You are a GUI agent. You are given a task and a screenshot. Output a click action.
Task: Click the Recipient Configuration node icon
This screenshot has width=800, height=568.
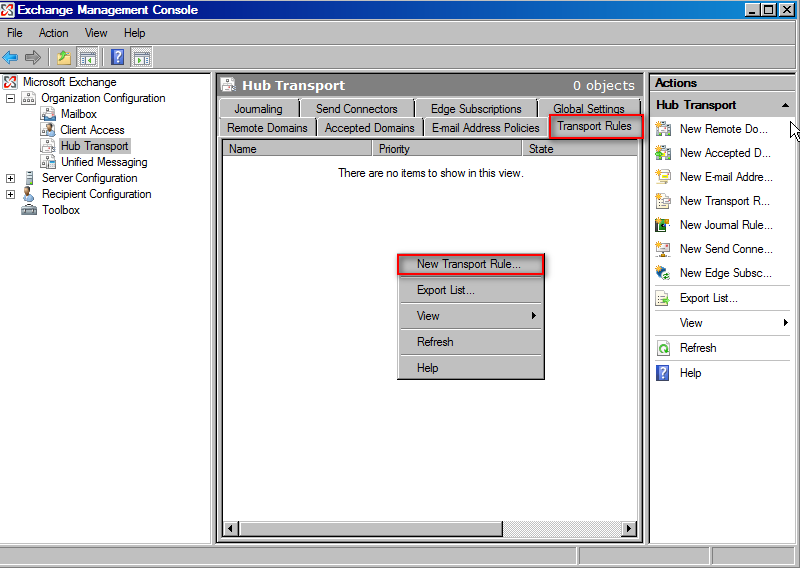pos(29,194)
